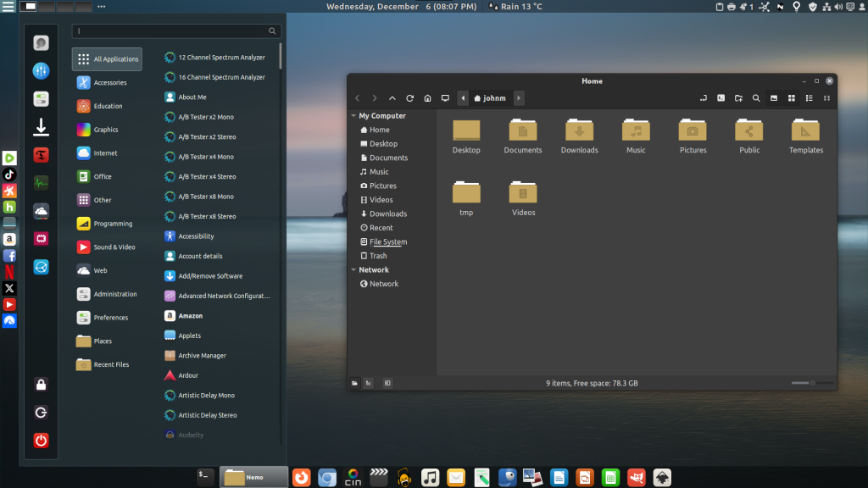The height and width of the screenshot is (488, 868).
Task: Switch to list view in Nemo
Action: pyautogui.click(x=809, y=98)
